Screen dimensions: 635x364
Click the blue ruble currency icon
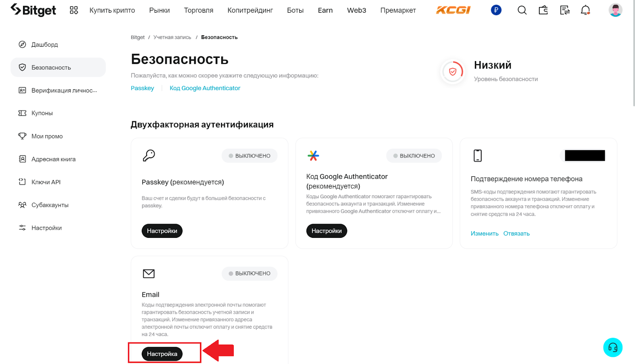click(496, 10)
